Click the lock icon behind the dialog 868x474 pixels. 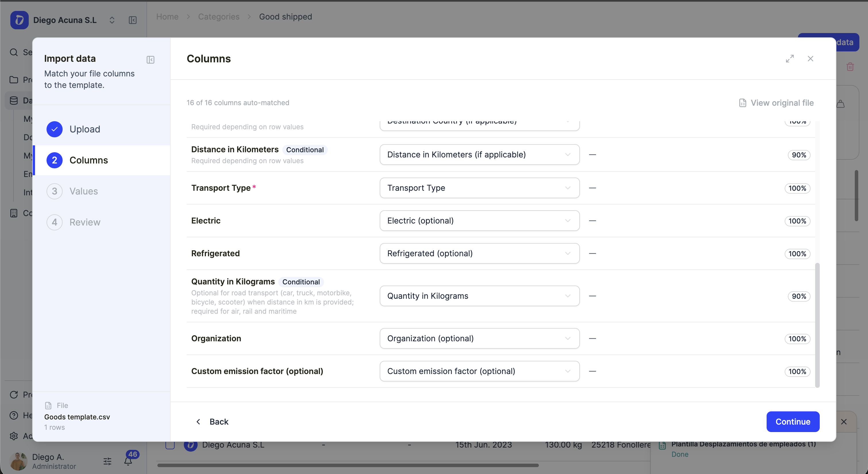tap(841, 104)
